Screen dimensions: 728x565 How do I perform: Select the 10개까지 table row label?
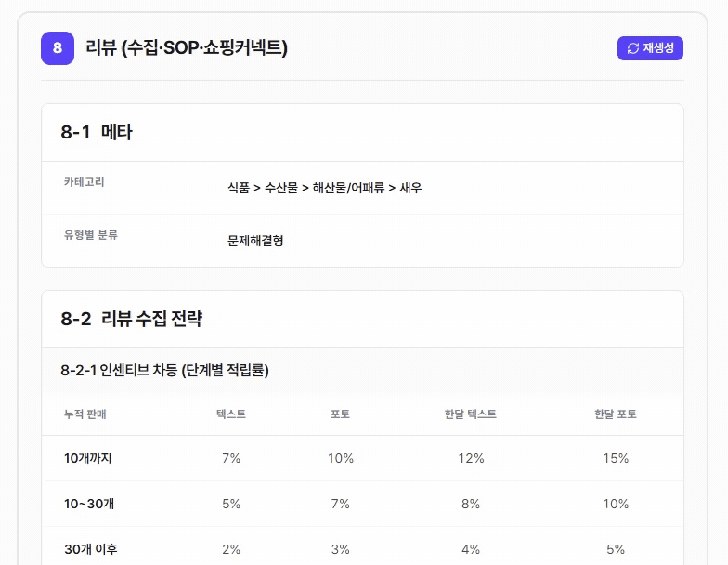(87, 459)
